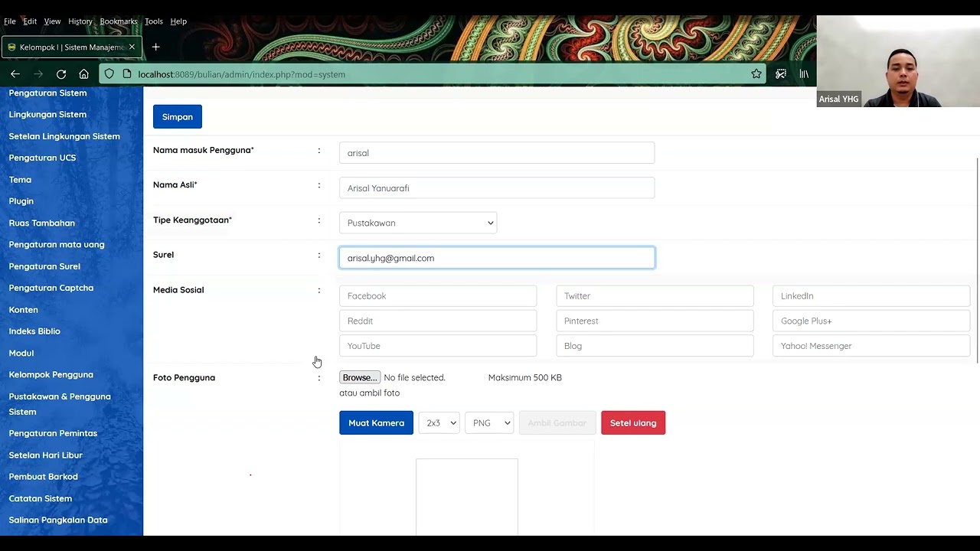Click the Yahoo! Messenger input field
The width and height of the screenshot is (980, 551).
871,346
